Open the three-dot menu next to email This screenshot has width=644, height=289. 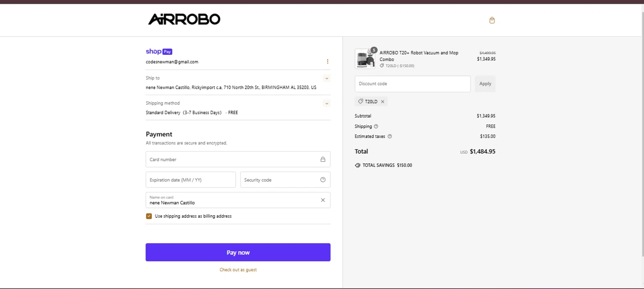point(328,61)
